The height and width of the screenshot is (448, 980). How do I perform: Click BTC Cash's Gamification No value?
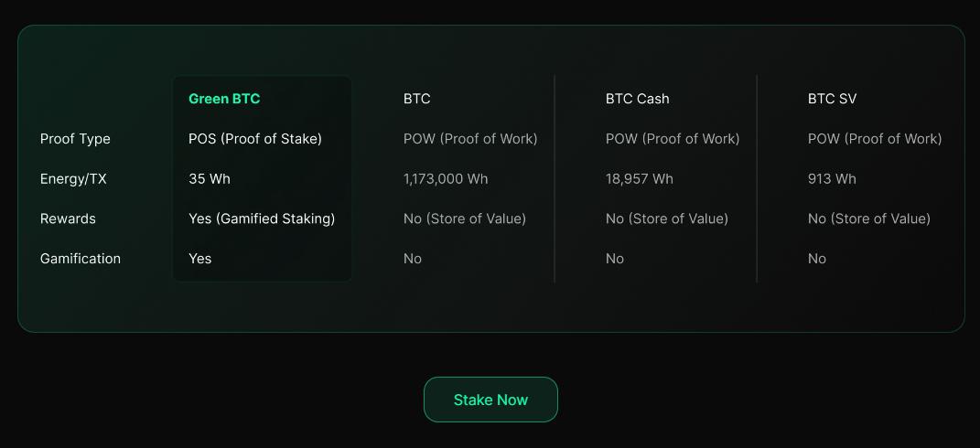(615, 259)
